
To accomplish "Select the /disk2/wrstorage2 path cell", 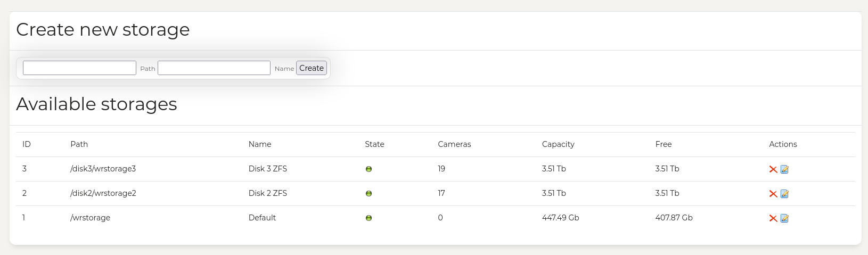I will tap(103, 193).
